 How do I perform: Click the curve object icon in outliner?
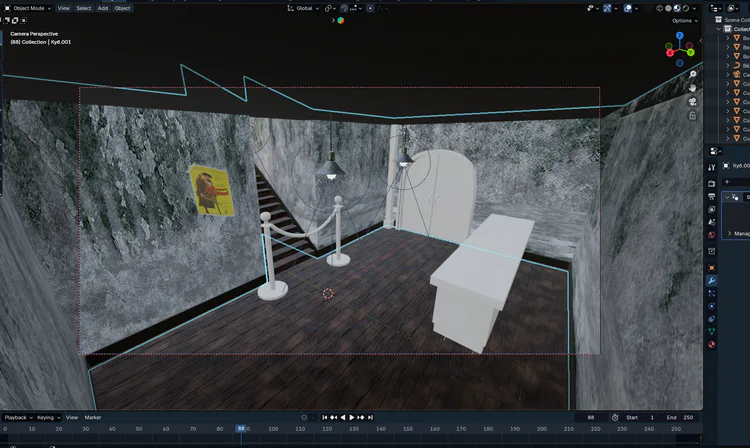click(x=737, y=66)
